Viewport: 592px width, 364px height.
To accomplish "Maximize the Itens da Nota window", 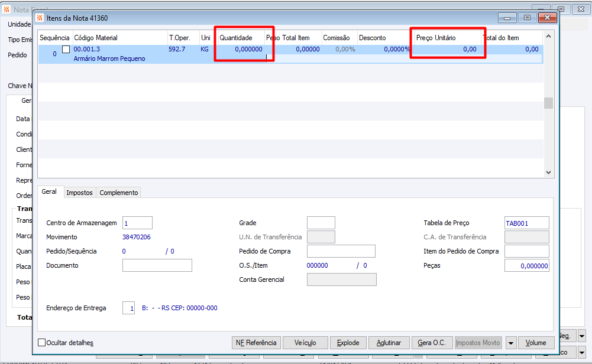I will click(527, 18).
